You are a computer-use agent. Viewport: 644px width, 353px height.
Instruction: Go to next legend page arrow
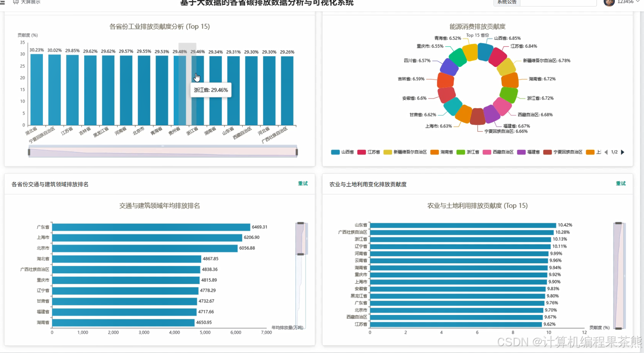(623, 152)
